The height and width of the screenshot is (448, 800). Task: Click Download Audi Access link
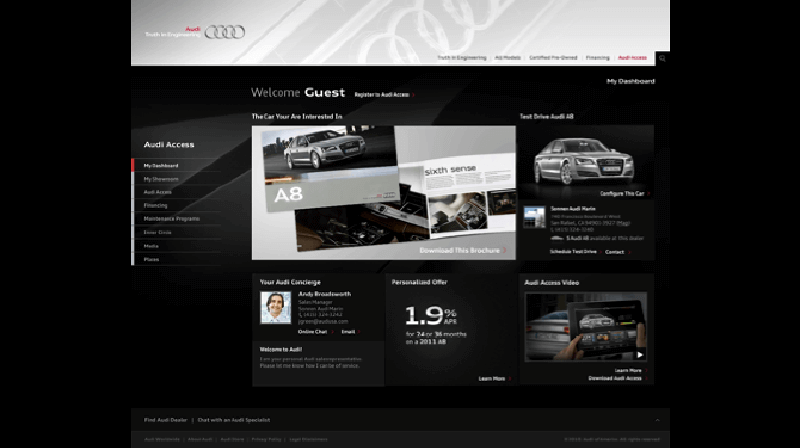coord(617,378)
